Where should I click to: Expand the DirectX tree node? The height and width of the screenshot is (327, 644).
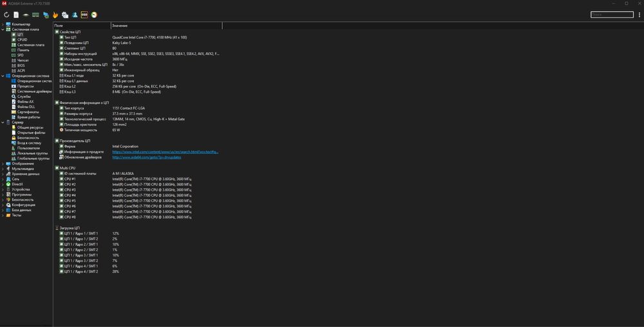click(3, 184)
